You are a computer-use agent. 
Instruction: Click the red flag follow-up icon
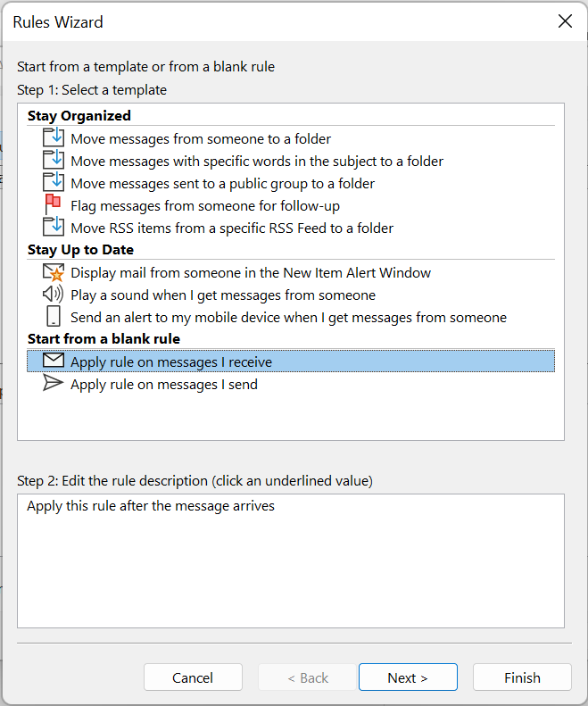(x=54, y=204)
